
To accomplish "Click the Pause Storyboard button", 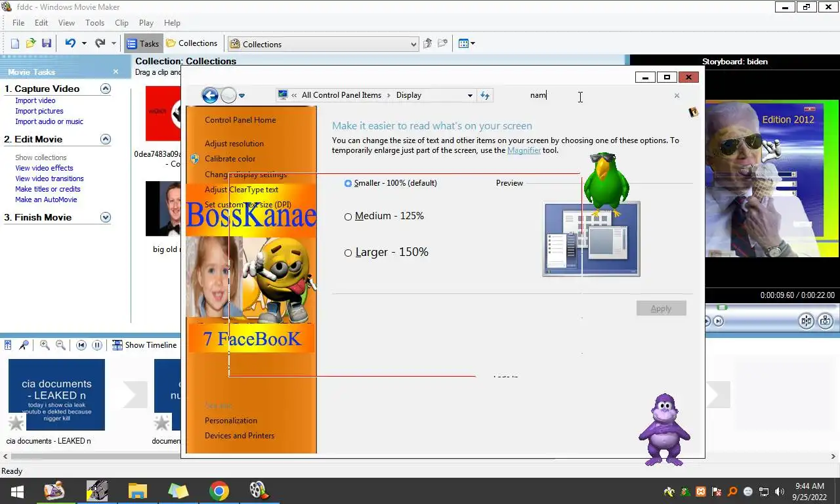I will (x=97, y=345).
